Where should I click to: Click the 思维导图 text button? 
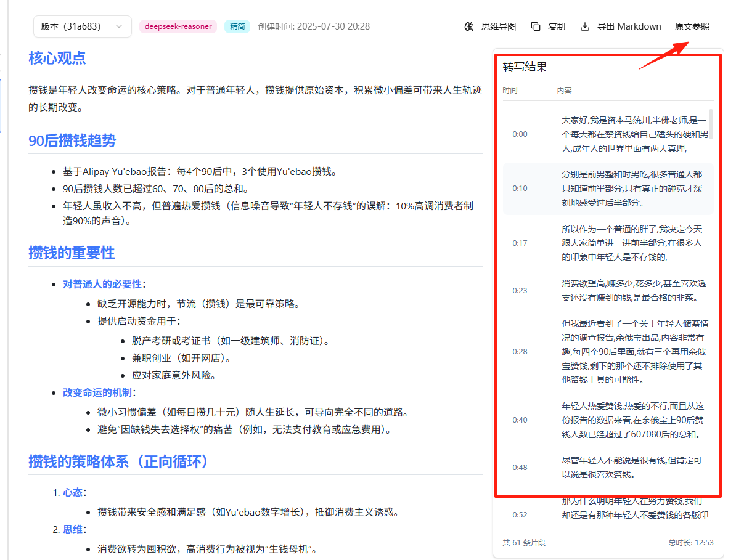[499, 26]
